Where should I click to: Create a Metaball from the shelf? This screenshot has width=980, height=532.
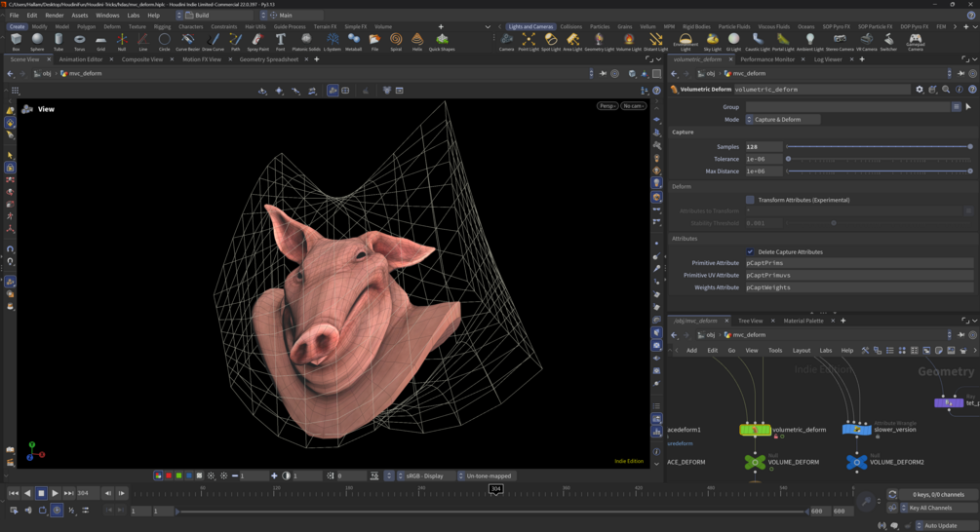click(x=353, y=42)
